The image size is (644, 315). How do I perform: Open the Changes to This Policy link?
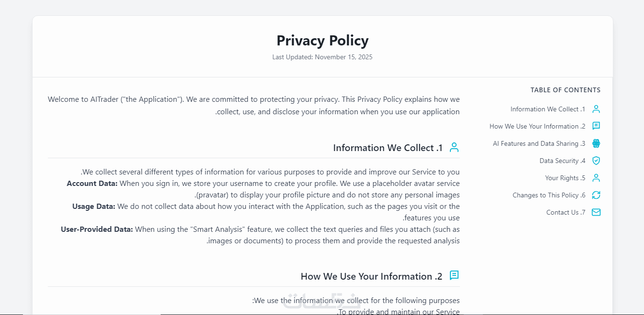tap(549, 196)
